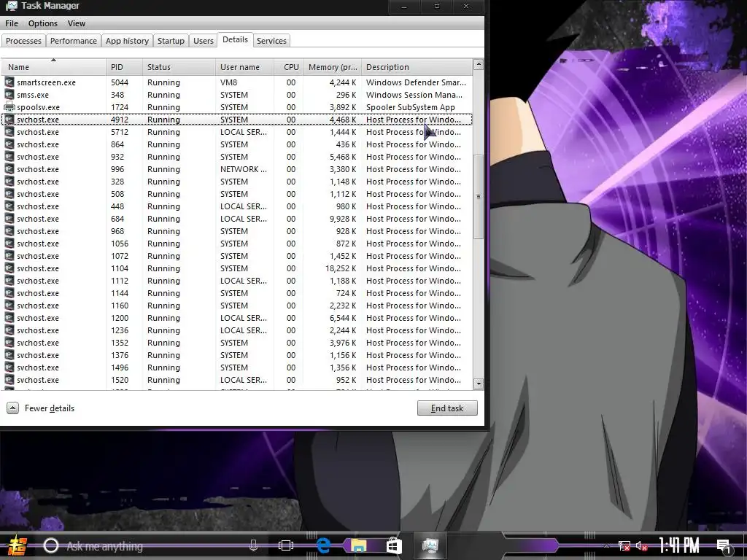This screenshot has height=560, width=747.
Task: Click the smss.exe process icon
Action: tap(9, 95)
